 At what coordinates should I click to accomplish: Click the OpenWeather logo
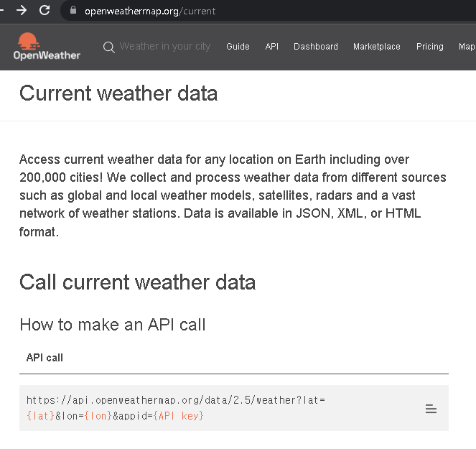click(x=47, y=47)
